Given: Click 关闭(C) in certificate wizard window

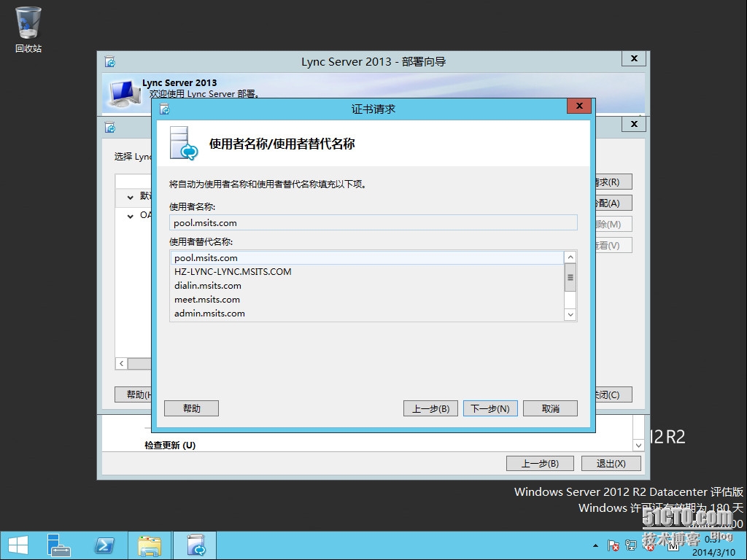Looking at the screenshot, I should pos(614,394).
